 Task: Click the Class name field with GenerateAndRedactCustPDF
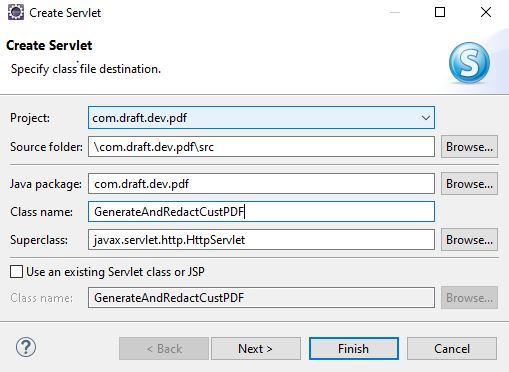261,212
